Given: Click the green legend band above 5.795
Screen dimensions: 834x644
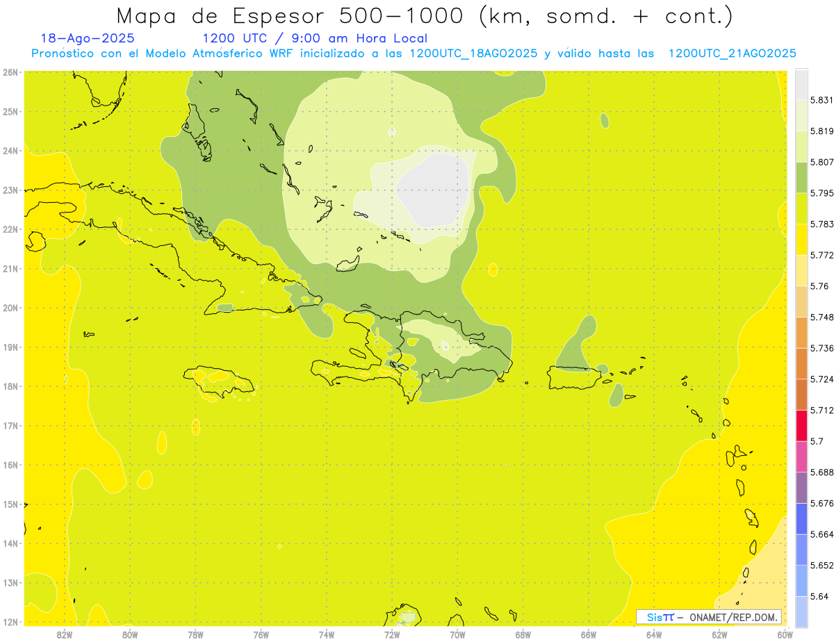Looking at the screenshot, I should (x=801, y=178).
